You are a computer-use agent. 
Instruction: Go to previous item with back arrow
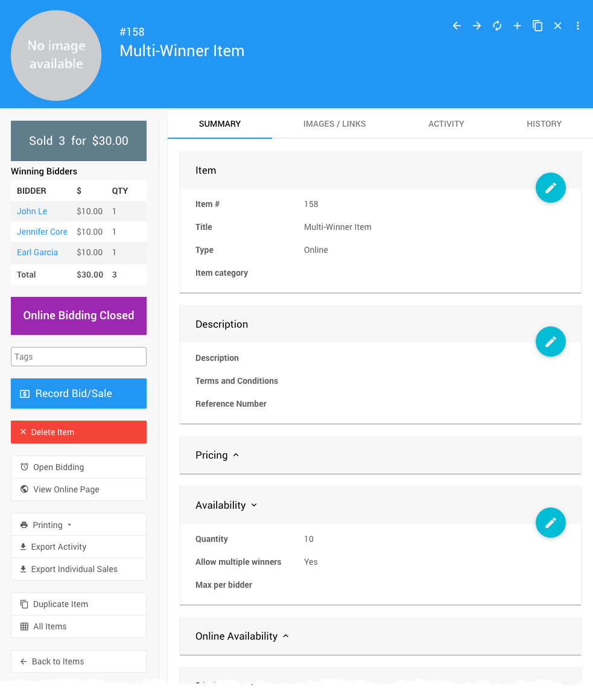pyautogui.click(x=457, y=26)
